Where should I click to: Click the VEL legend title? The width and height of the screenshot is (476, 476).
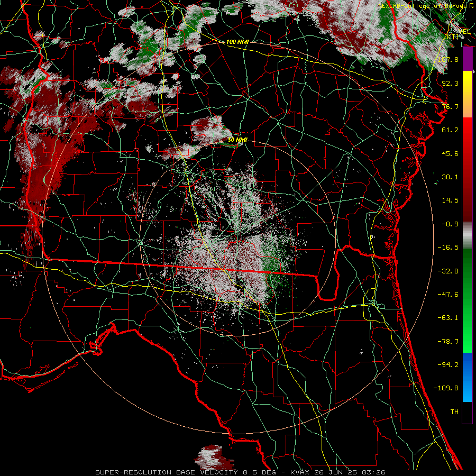pos(464,32)
